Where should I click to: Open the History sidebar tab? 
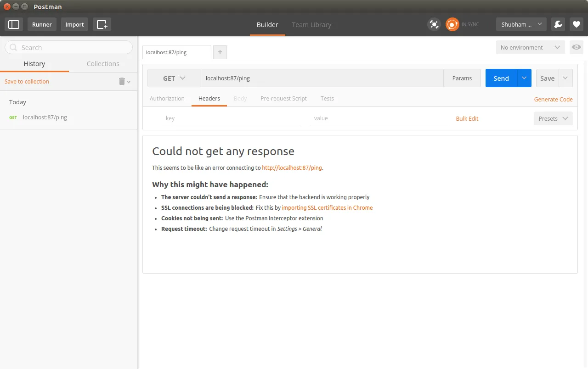(34, 64)
